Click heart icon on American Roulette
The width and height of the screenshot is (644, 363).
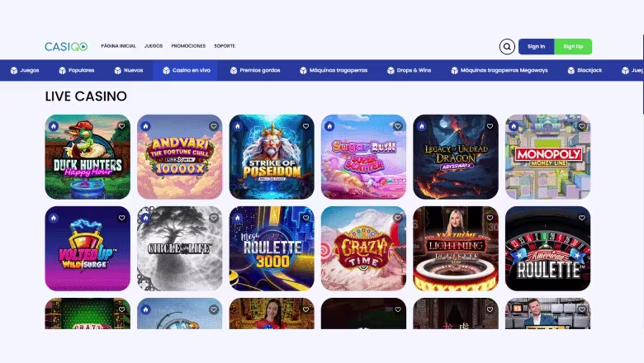[x=581, y=218]
